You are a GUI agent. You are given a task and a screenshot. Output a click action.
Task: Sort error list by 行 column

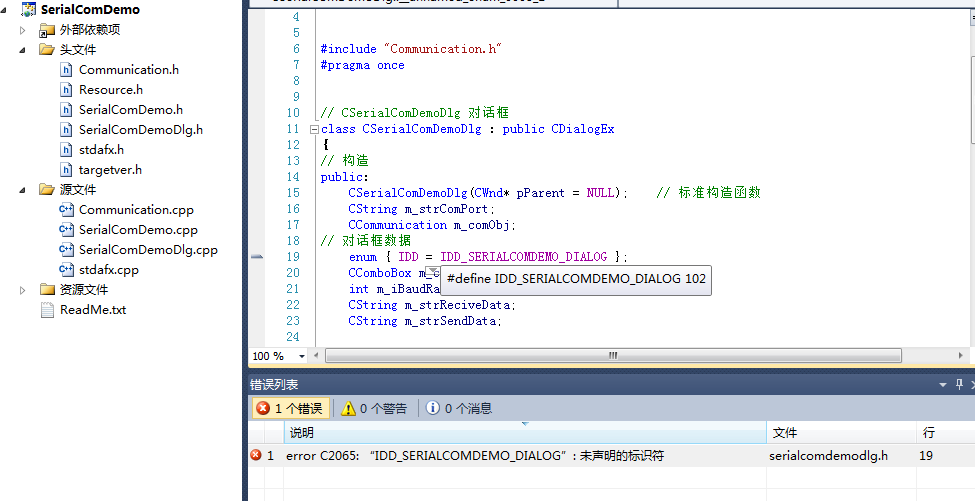point(945,432)
